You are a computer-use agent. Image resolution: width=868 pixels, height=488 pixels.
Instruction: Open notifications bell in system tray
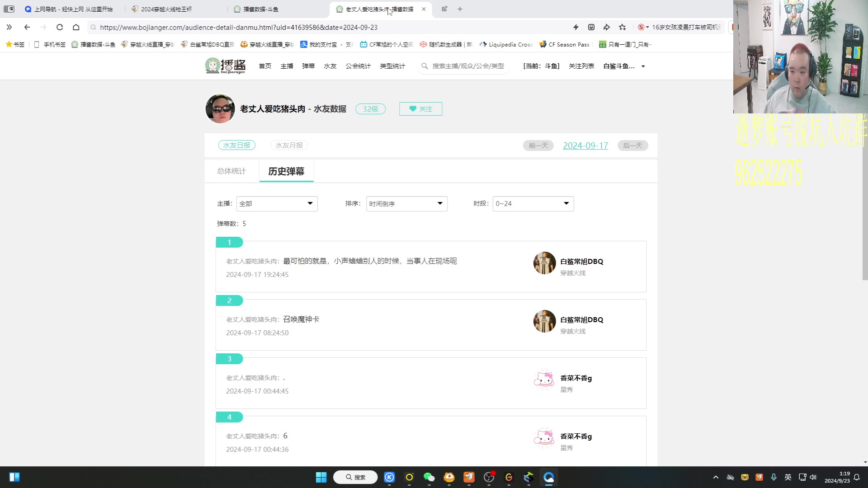tap(857, 477)
